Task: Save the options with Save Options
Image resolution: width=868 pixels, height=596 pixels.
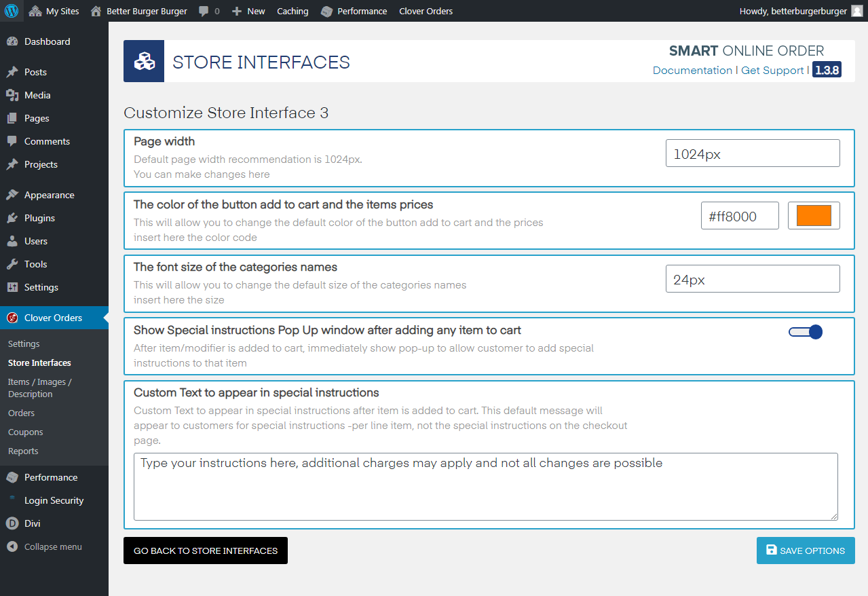Action: (806, 551)
